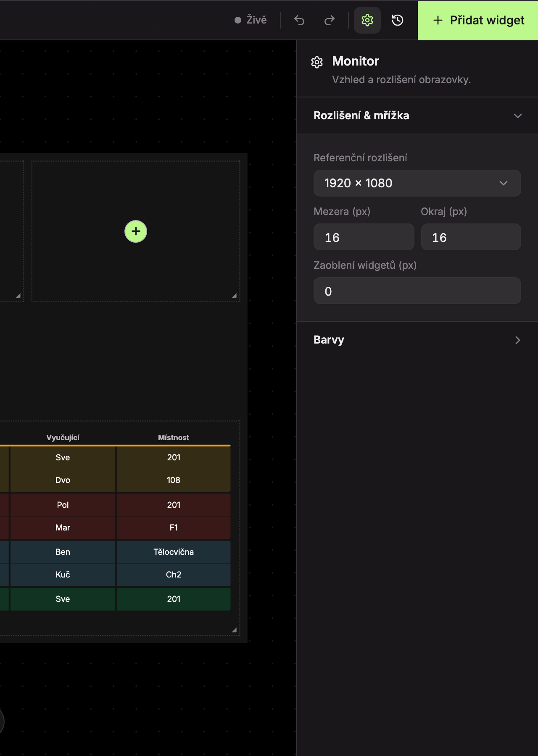
Task: Click the schedule widget's resize corner handle
Action: coord(235,630)
